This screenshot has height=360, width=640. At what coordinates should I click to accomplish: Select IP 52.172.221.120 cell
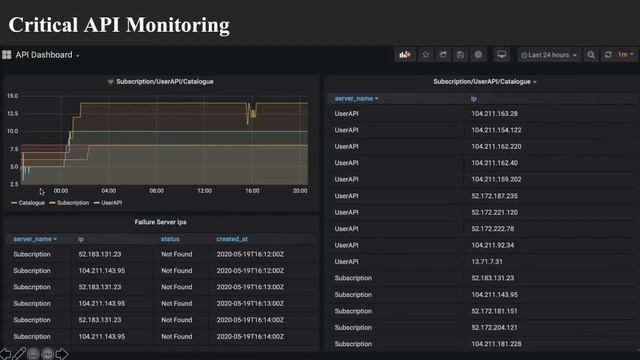494,212
